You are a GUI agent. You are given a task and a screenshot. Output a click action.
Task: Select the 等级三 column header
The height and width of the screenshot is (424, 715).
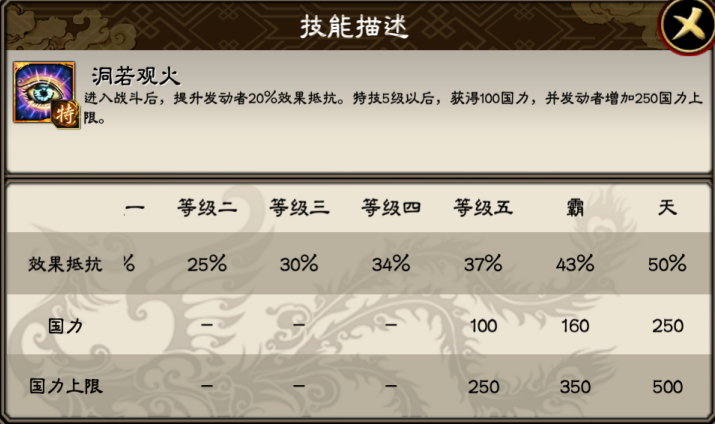299,209
